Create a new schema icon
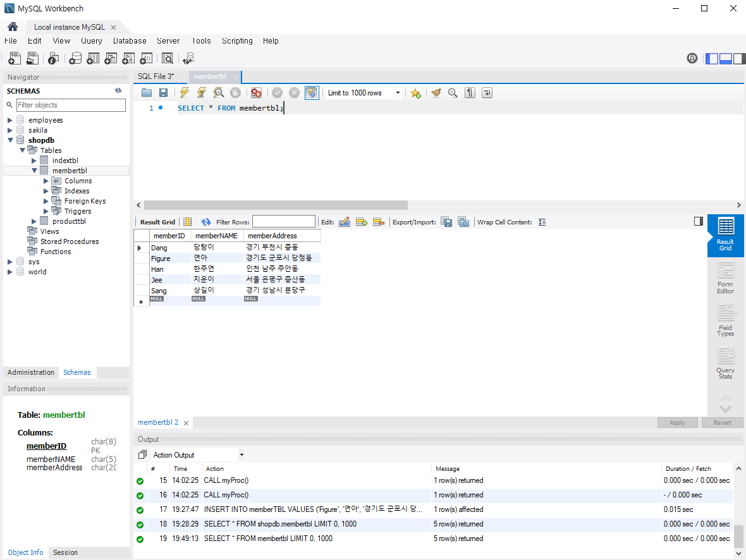Viewport: 746px width, 560px height. click(75, 58)
